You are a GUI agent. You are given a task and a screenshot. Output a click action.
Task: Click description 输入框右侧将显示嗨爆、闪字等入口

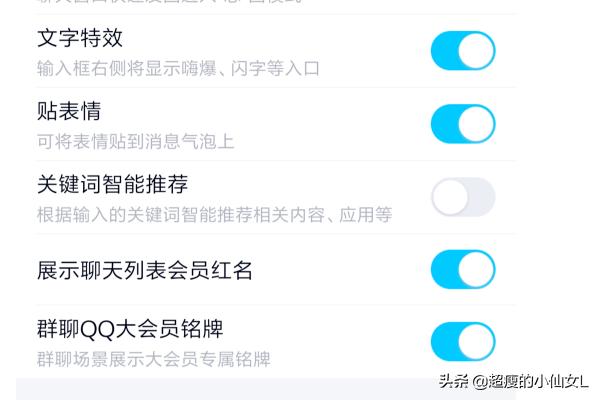click(178, 69)
